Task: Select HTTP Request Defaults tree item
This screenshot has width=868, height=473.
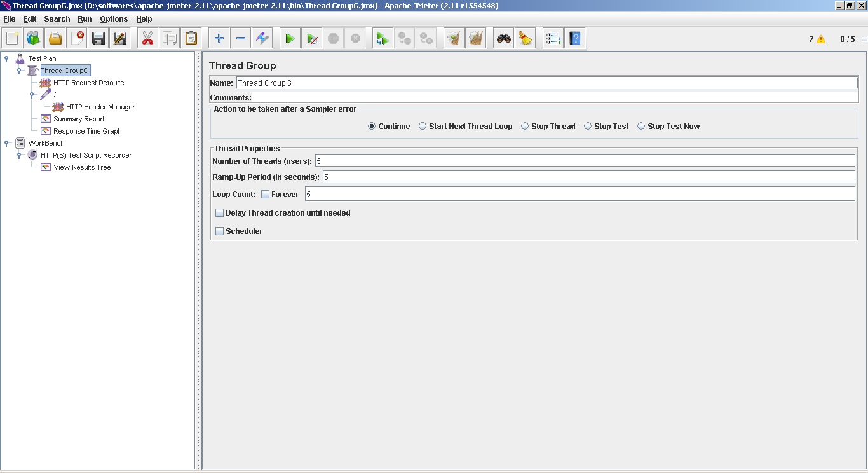Action: [88, 83]
